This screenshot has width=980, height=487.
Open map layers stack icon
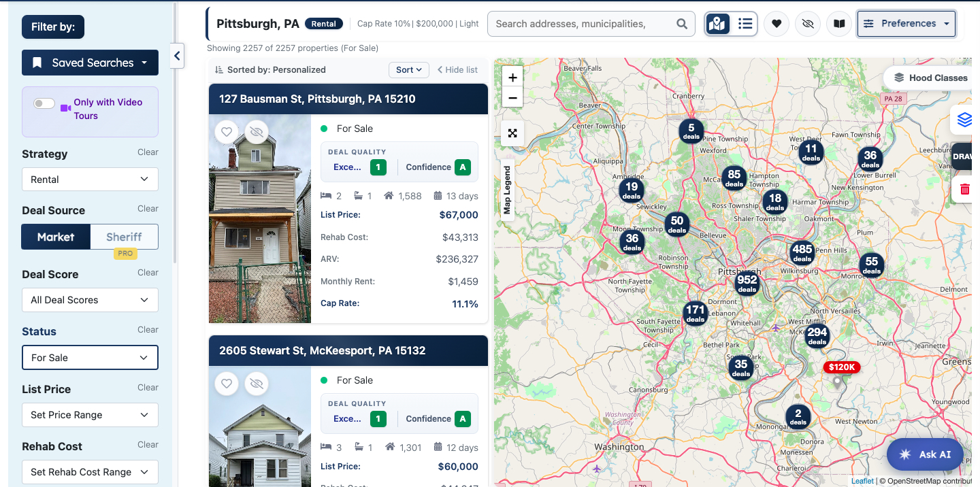tap(964, 120)
